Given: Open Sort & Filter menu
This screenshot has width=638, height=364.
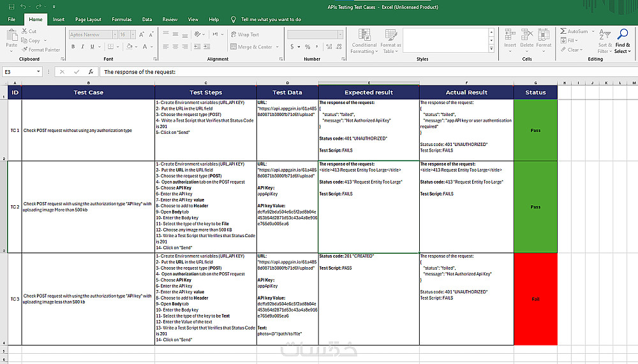Looking at the screenshot, I should (x=605, y=41).
